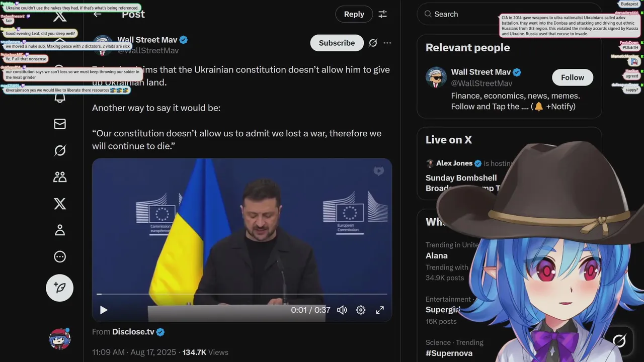Open Communities people icon in sidebar
This screenshot has height=362, width=644.
point(60,177)
